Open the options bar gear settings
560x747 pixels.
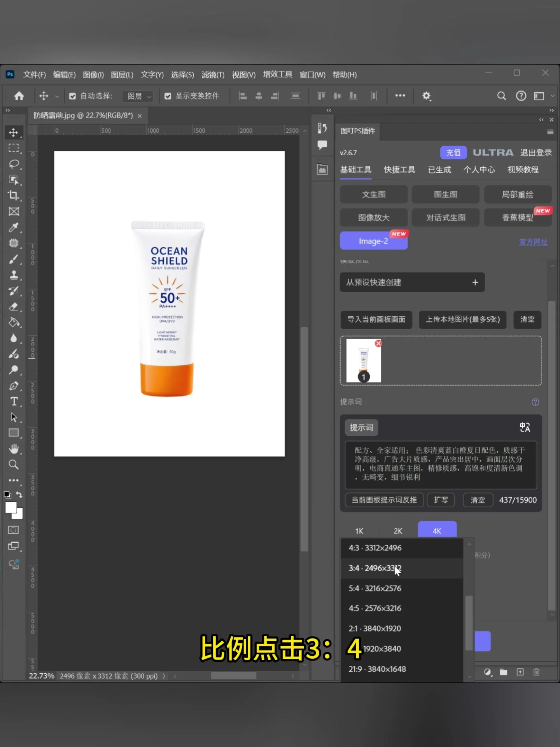click(x=427, y=96)
